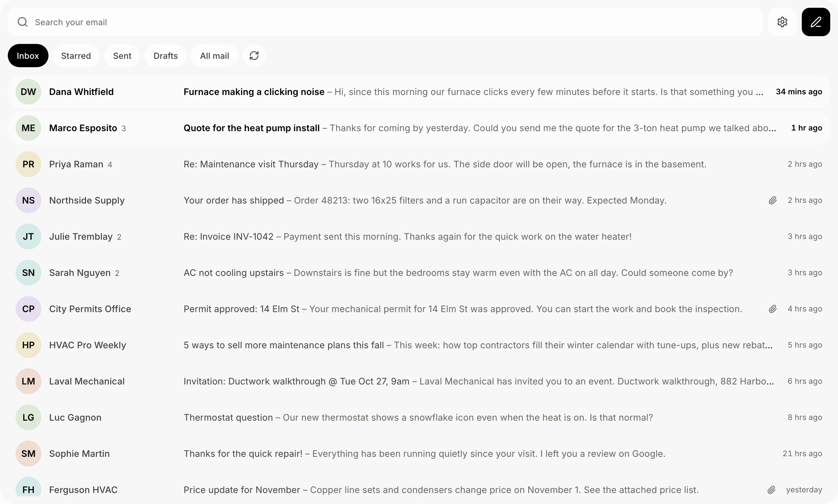The height and width of the screenshot is (504, 838).
Task: Click the search magnifier icon
Action: point(23,22)
